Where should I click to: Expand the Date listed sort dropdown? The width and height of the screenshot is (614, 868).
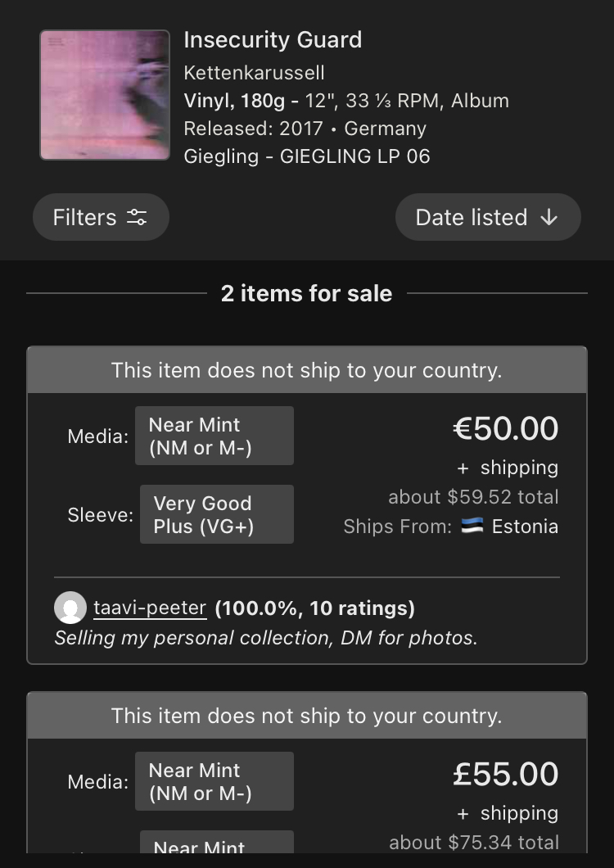click(487, 218)
